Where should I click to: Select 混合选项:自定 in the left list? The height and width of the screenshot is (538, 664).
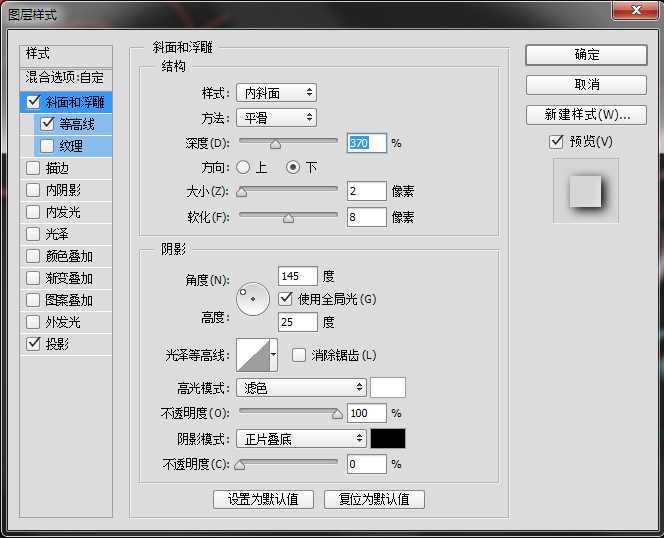point(66,77)
